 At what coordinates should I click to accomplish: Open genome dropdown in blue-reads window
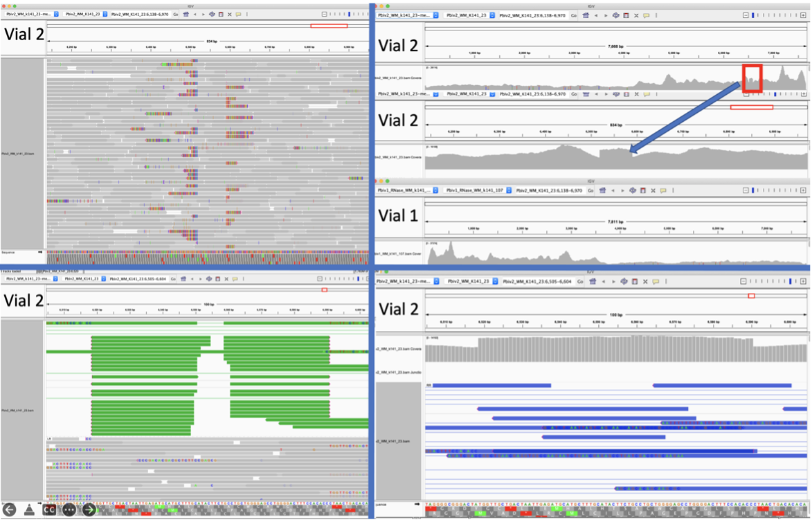(x=408, y=282)
